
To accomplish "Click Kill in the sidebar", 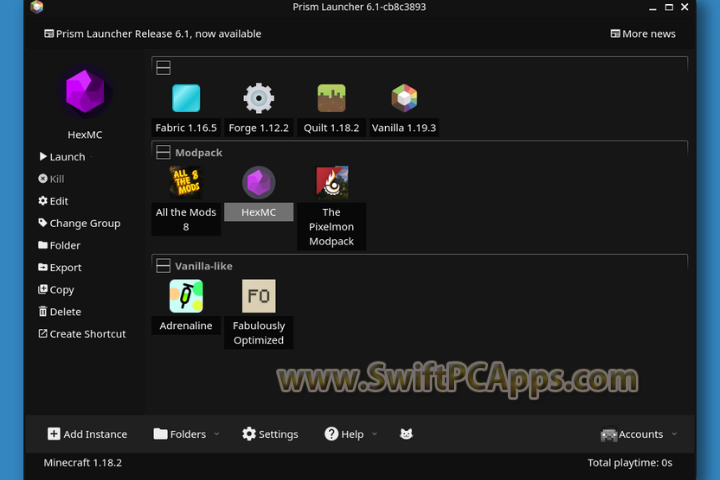I will tap(51, 179).
